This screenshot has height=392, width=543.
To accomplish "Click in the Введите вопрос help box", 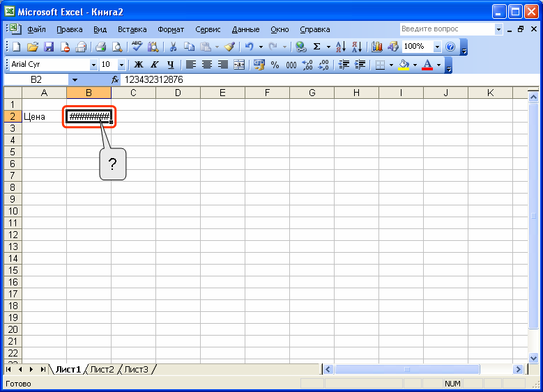I will (447, 29).
